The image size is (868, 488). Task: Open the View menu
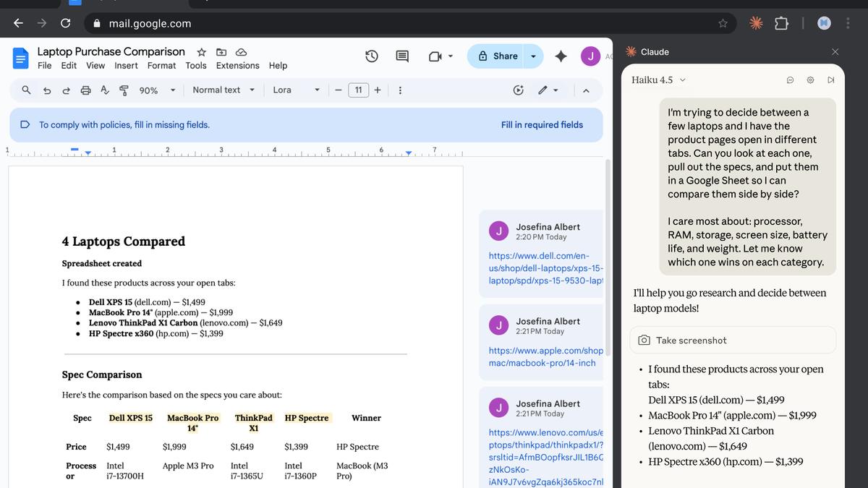coord(95,65)
